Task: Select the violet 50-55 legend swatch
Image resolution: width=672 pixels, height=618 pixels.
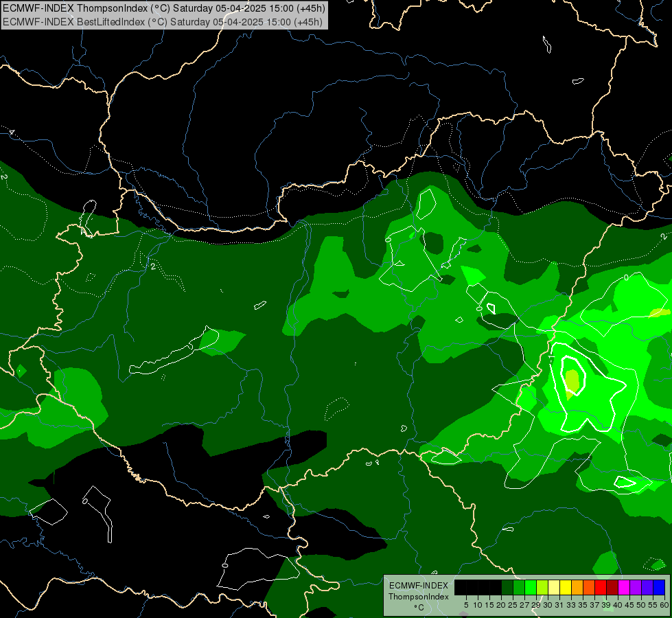Action: point(647,587)
